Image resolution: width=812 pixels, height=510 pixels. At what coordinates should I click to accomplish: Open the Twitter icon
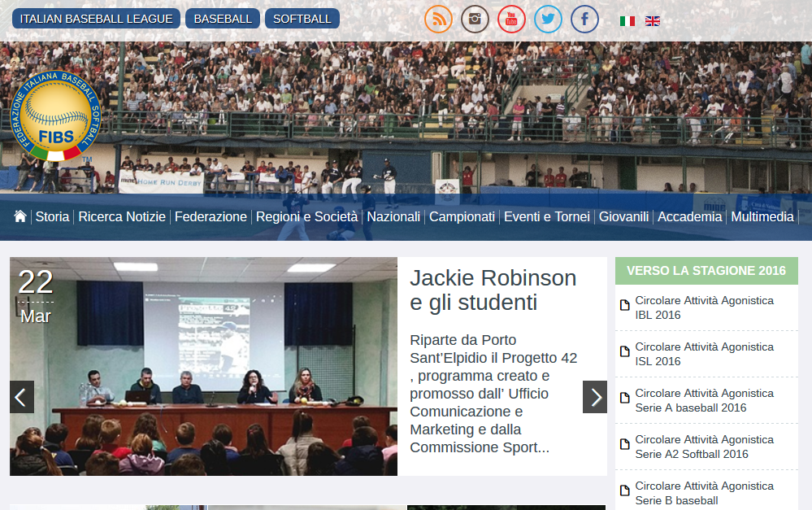click(548, 20)
